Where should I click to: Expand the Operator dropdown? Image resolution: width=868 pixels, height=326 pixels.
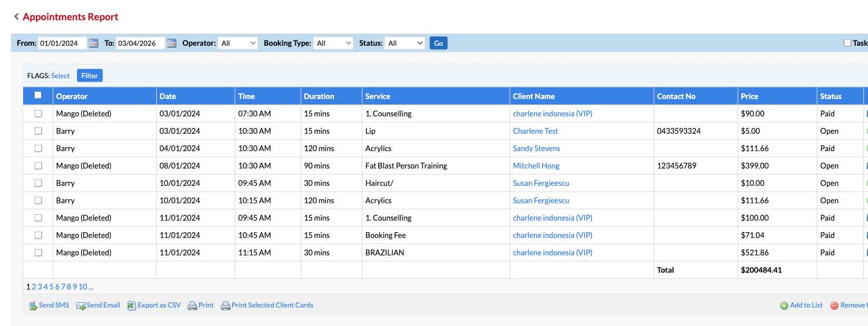pos(238,43)
